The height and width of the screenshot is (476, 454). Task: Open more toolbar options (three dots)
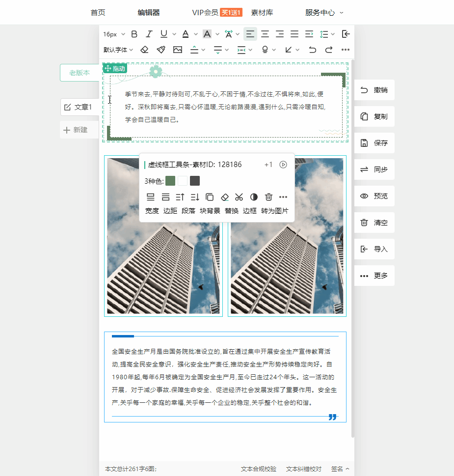coord(346,50)
